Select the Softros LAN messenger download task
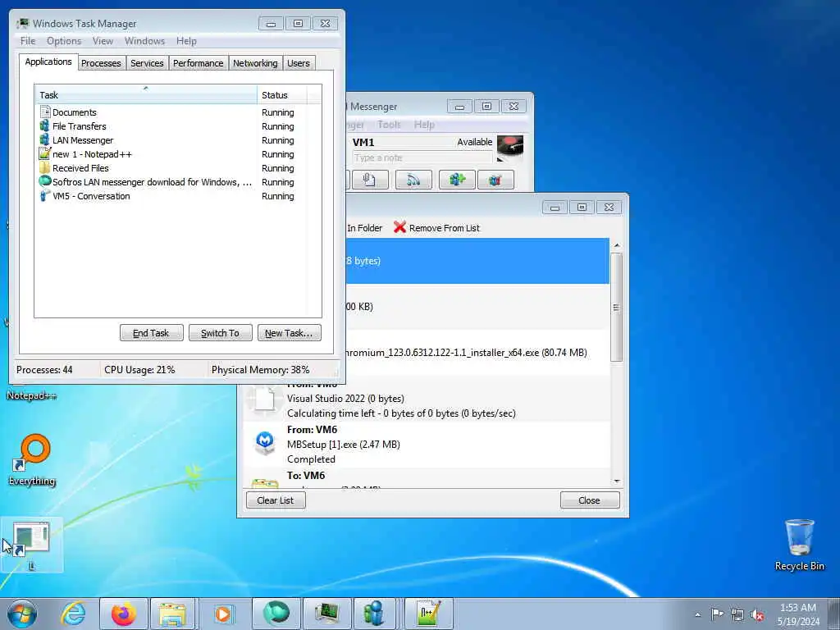840x630 pixels. (178, 182)
